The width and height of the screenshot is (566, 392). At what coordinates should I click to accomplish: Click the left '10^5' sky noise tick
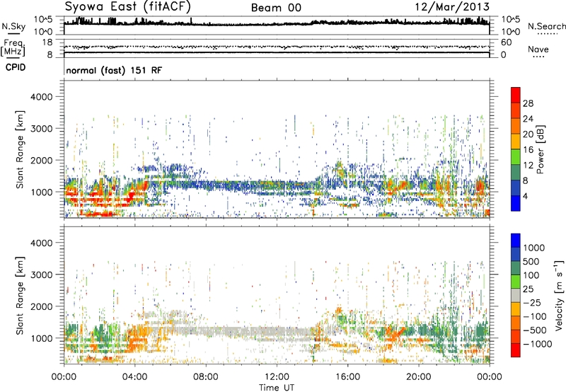click(x=44, y=19)
